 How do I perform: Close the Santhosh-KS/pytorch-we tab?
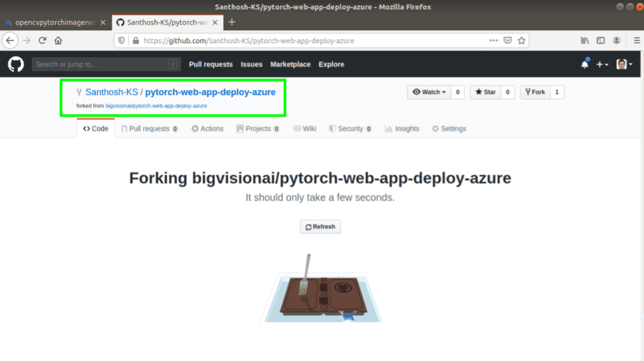(x=215, y=22)
